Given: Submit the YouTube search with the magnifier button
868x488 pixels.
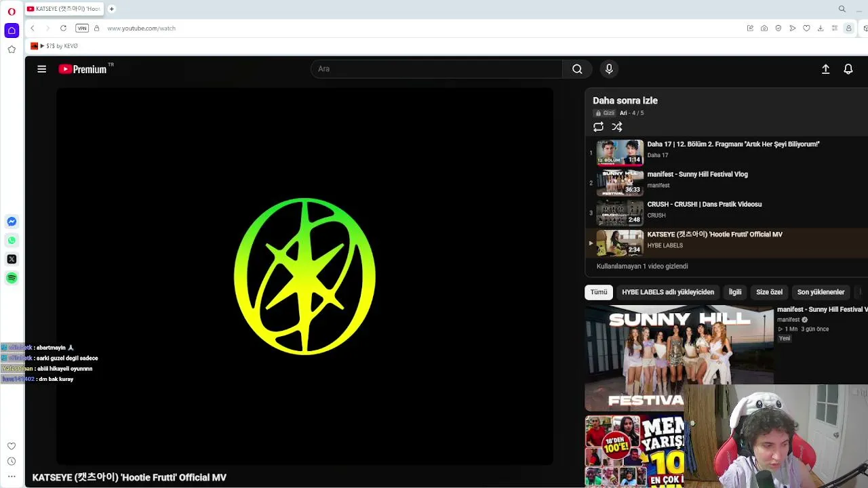Looking at the screenshot, I should [x=577, y=68].
